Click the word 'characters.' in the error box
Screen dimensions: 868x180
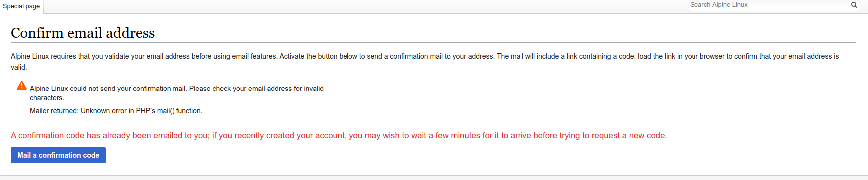[x=47, y=98]
